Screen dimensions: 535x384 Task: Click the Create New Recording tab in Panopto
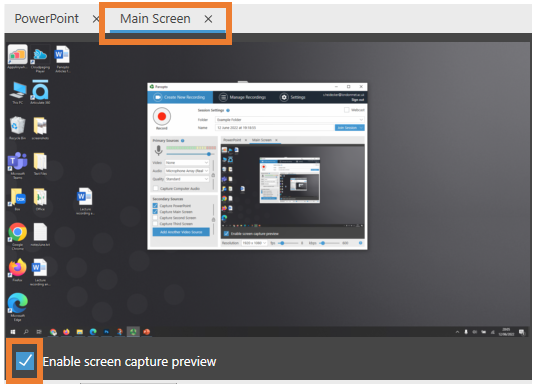point(180,97)
